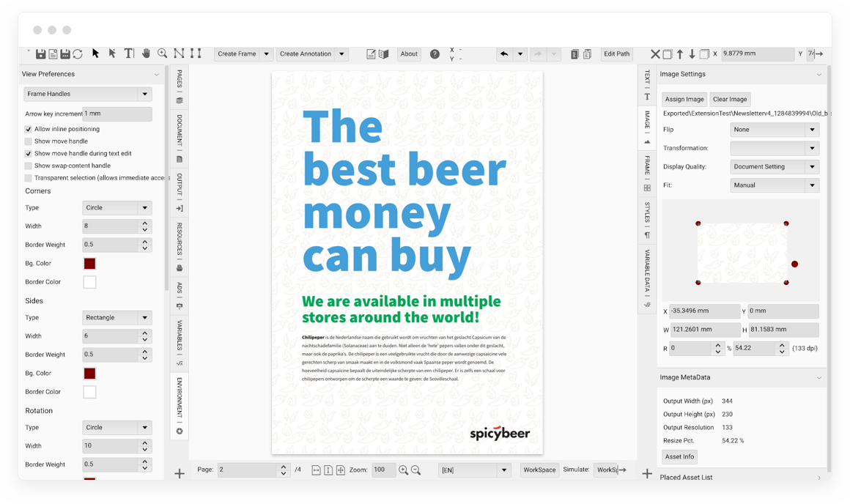850x504 pixels.
Task: Select the direct selection arrow tool
Action: 112,53
